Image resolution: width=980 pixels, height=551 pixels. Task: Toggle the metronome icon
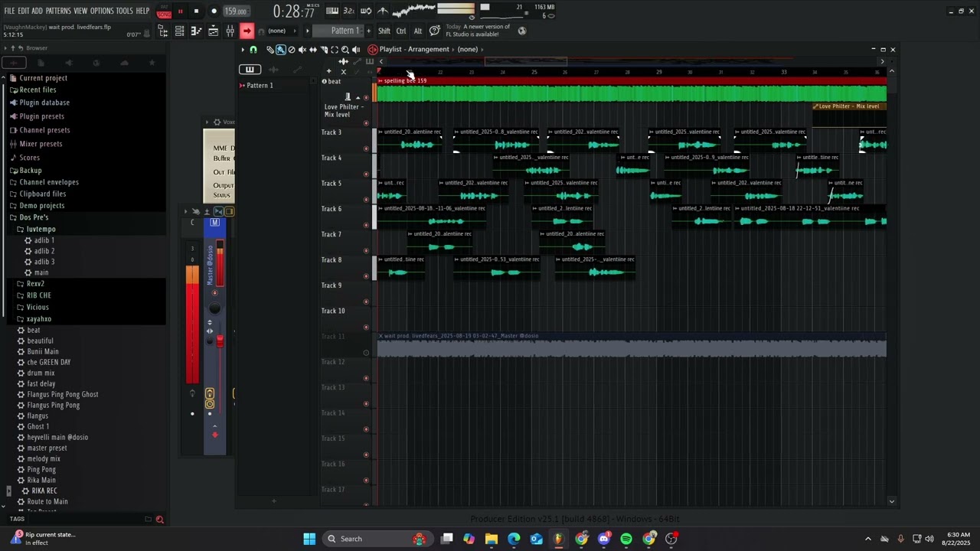pyautogui.click(x=383, y=11)
